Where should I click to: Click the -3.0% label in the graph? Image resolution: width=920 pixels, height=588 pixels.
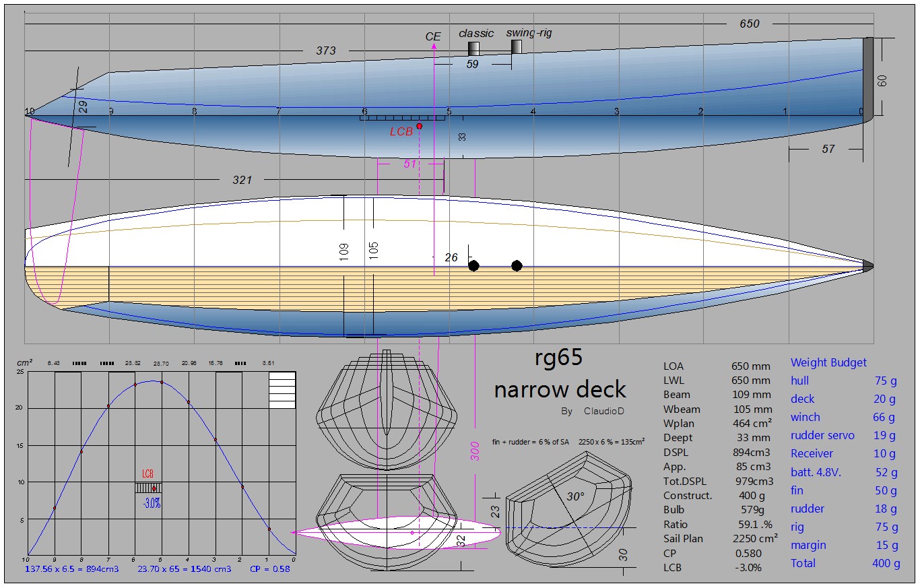(152, 503)
